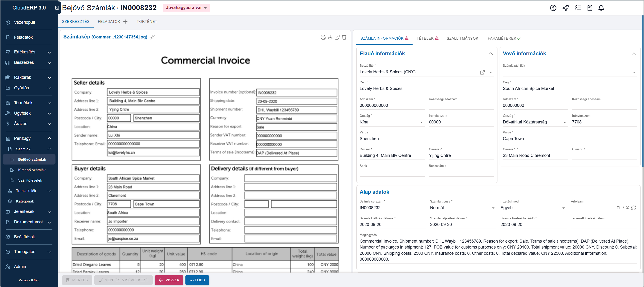The width and height of the screenshot is (644, 287).
Task: Open the Jóváhagyásra vár status dropdown
Action: (x=186, y=8)
